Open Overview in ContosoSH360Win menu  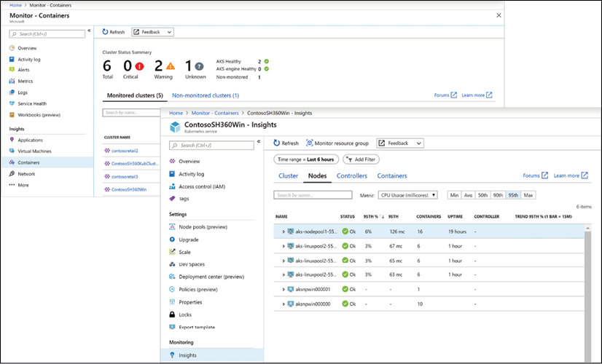click(189, 162)
